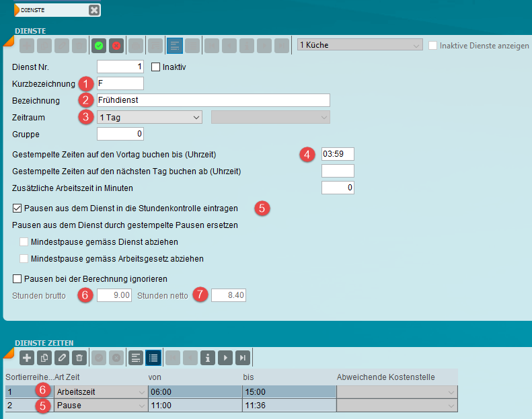Go to next record in Dienste Zeiten
Image resolution: width=532 pixels, height=419 pixels.
coord(226,358)
